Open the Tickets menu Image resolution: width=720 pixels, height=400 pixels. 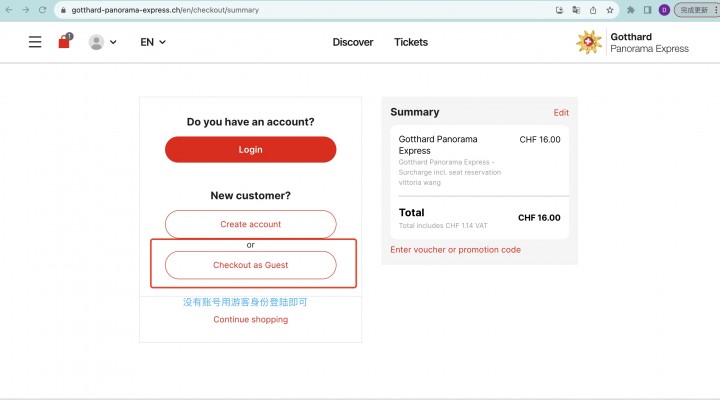pos(411,42)
